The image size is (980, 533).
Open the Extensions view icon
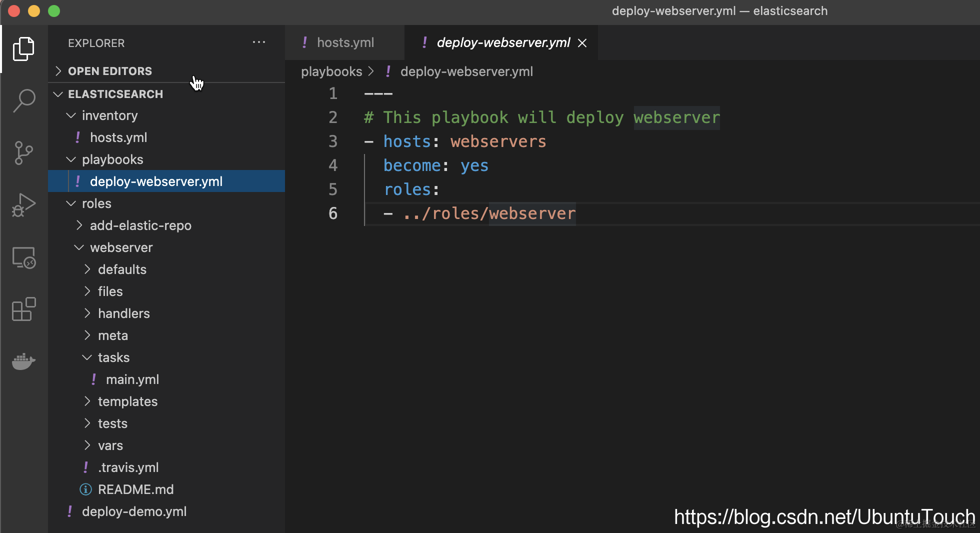point(23,309)
